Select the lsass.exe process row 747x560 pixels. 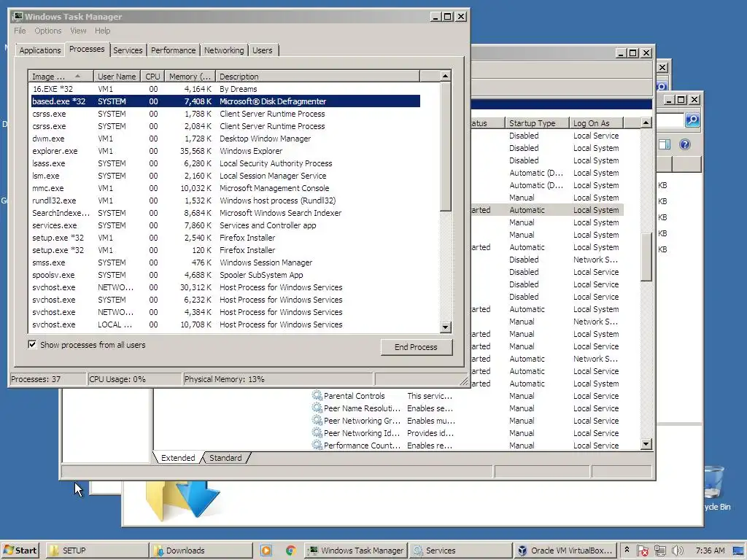click(x=225, y=163)
